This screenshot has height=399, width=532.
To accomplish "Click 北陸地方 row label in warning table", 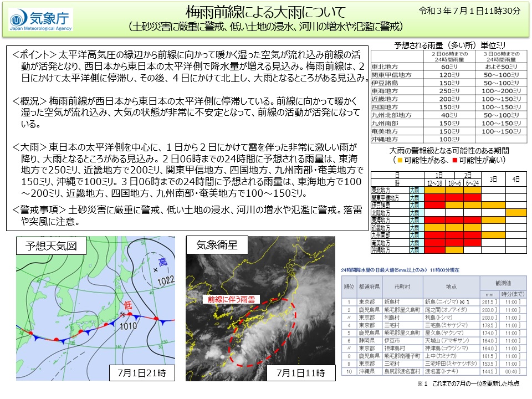I will coord(381,213).
